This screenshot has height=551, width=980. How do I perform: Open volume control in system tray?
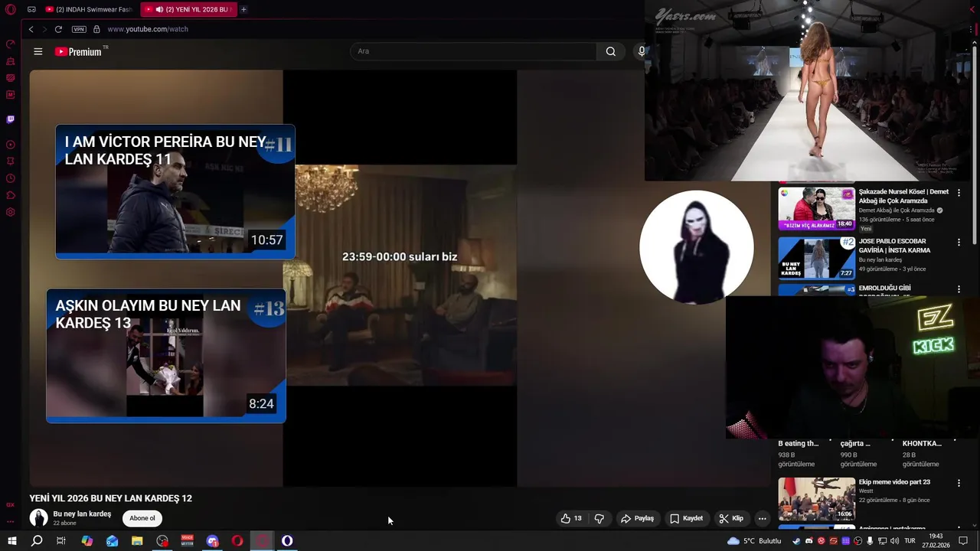[x=894, y=541]
